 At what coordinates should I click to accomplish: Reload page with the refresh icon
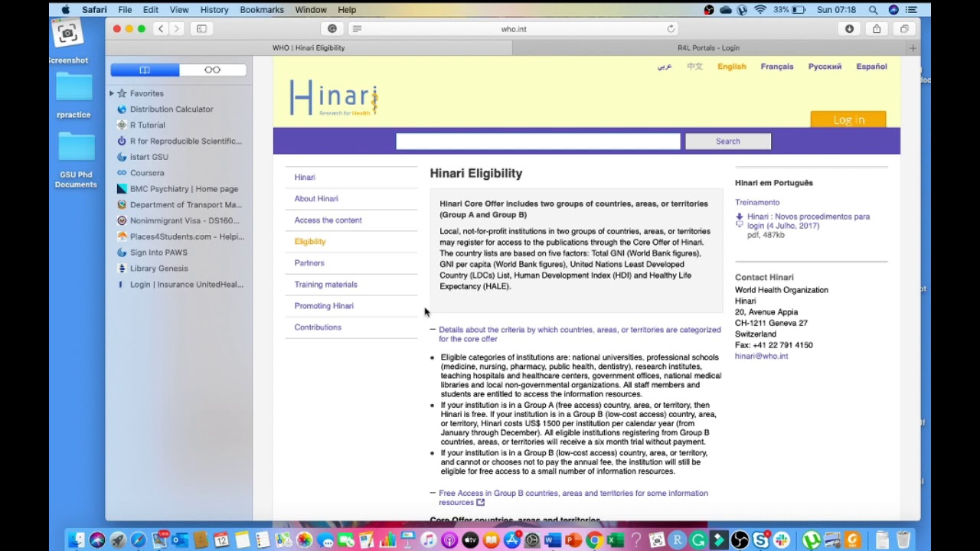(x=671, y=28)
